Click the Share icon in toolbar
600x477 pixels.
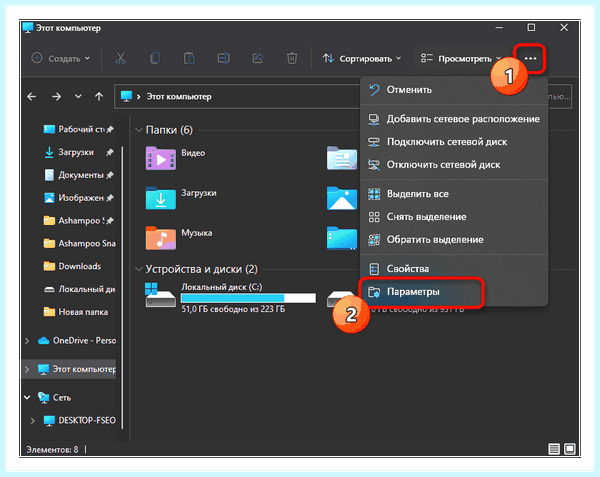(258, 58)
